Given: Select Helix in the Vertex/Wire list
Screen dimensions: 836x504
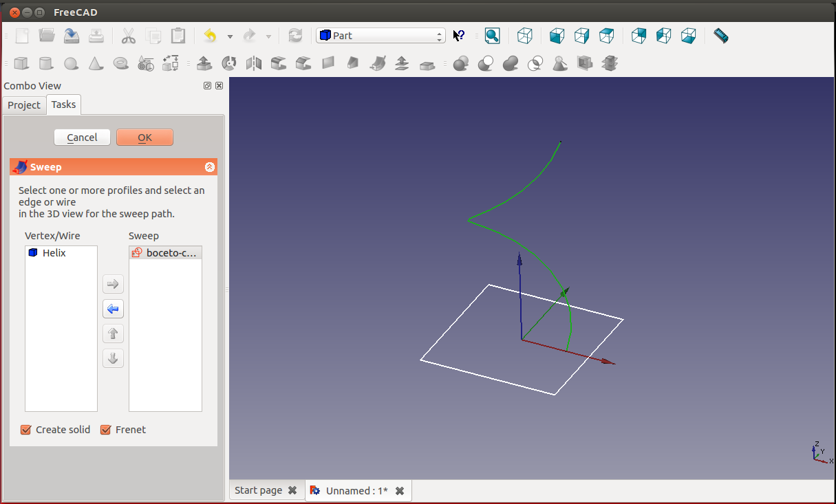Looking at the screenshot, I should (x=54, y=253).
